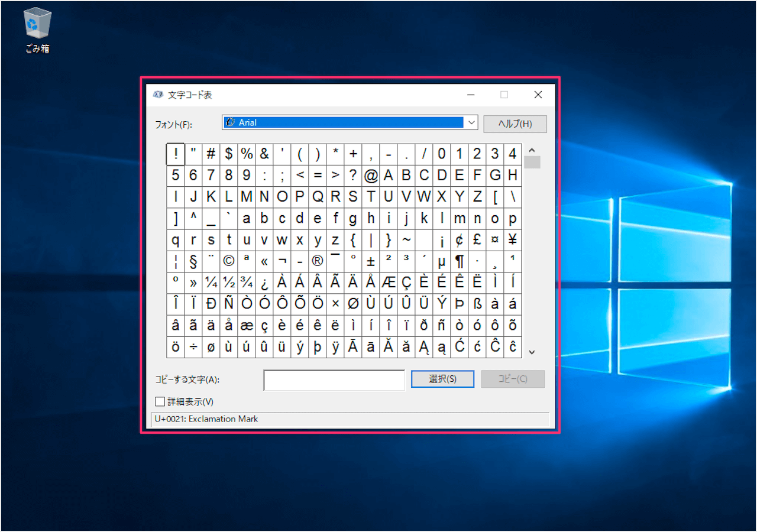Image resolution: width=757 pixels, height=532 pixels.
Task: Choose the "~" tilde cell
Action: [406, 240]
